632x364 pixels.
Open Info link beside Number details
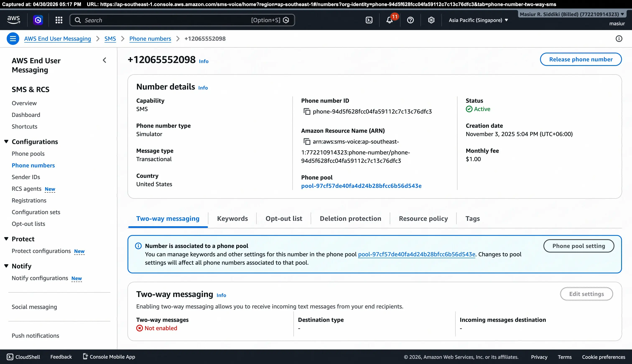203,88
